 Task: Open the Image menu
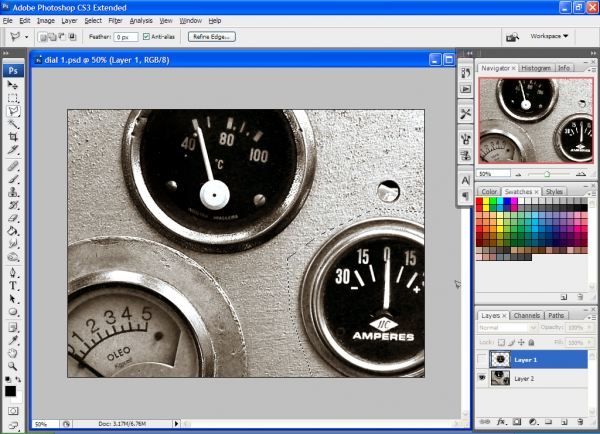tap(46, 21)
